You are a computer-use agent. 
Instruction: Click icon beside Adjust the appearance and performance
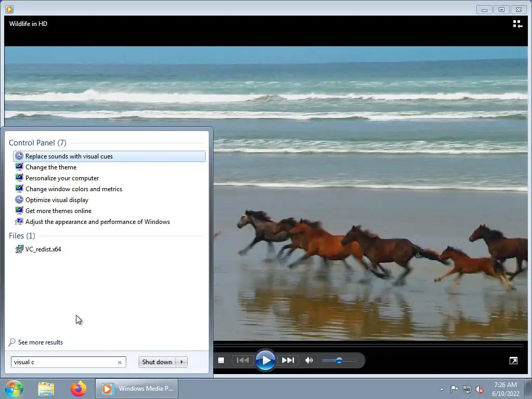(19, 221)
